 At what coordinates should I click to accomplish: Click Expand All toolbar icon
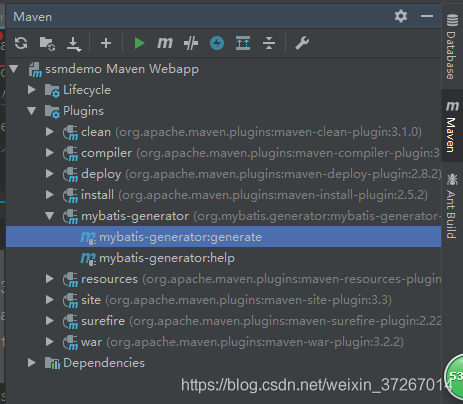tap(243, 43)
